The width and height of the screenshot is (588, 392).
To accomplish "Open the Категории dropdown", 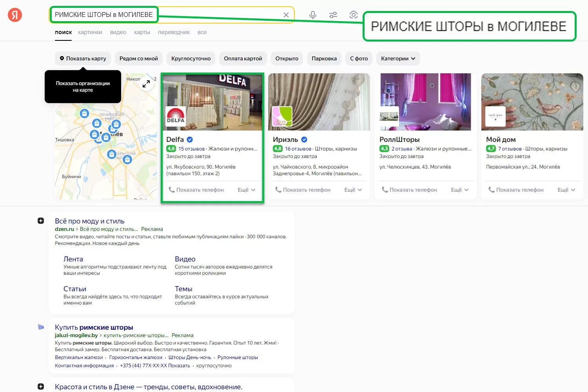I will coord(398,58).
